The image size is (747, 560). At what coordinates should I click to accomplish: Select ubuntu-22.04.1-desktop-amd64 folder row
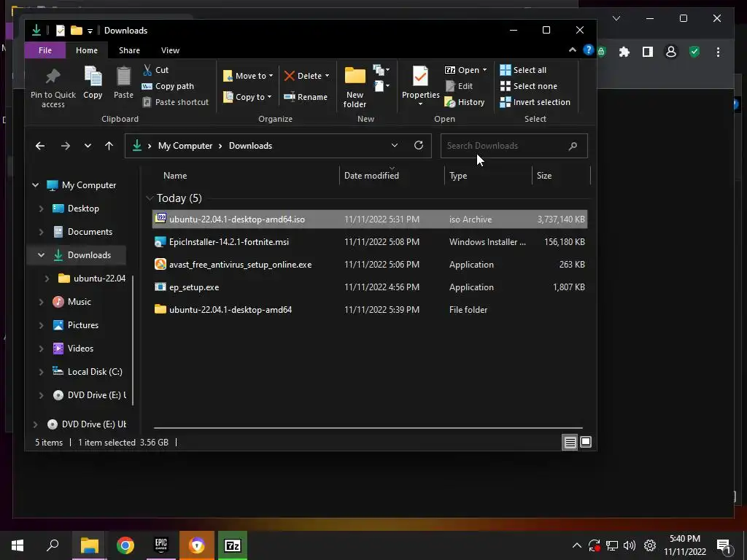(370, 310)
